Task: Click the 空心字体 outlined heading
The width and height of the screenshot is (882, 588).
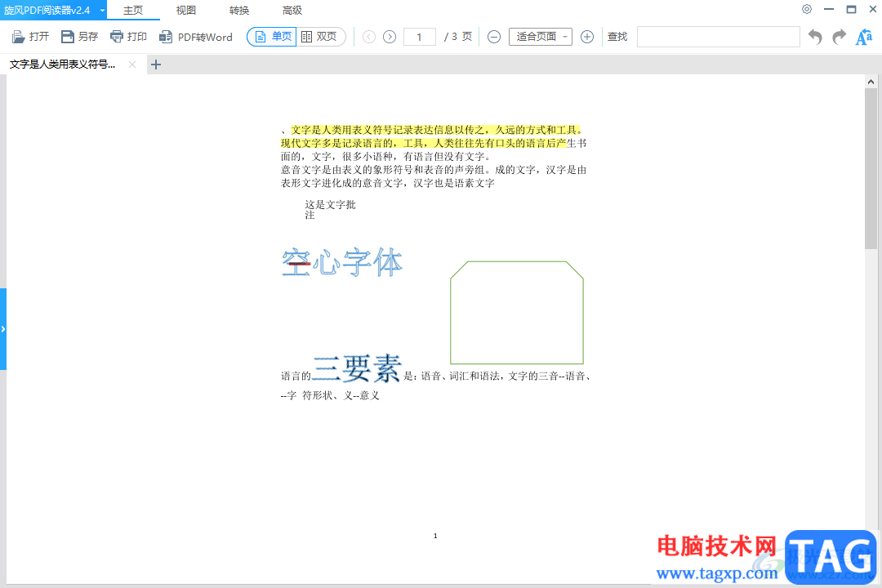Action: point(342,262)
